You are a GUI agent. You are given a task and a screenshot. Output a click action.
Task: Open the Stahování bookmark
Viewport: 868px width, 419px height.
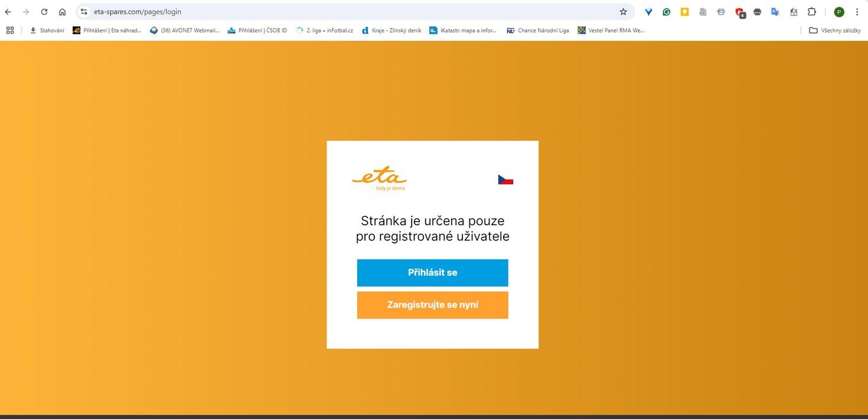pyautogui.click(x=47, y=30)
